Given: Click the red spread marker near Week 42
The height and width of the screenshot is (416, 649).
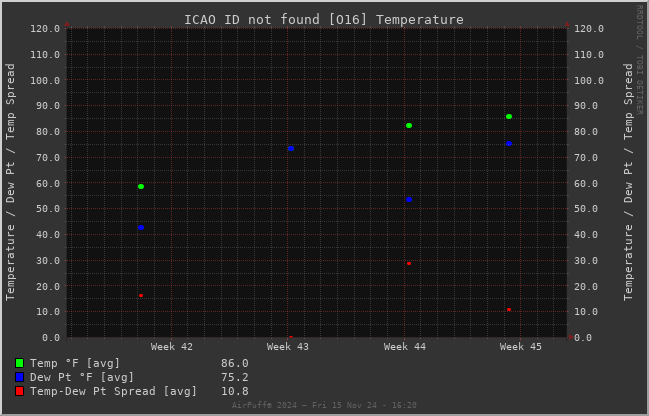Looking at the screenshot, I should [x=141, y=296].
